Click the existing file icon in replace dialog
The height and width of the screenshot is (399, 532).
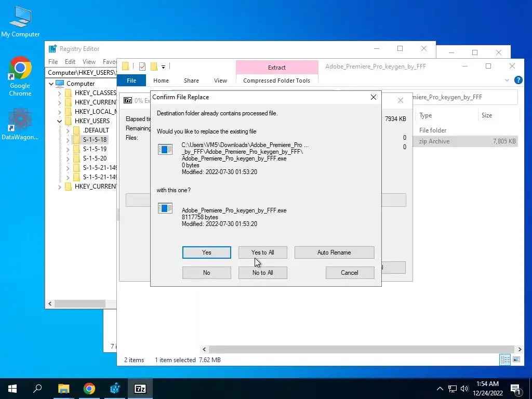(x=165, y=149)
